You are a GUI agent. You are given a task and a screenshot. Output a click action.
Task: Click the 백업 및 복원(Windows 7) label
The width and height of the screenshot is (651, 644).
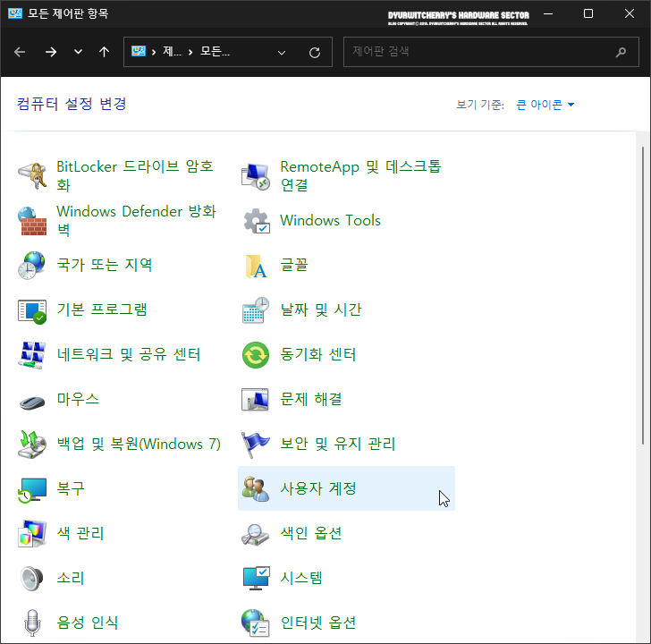[139, 444]
